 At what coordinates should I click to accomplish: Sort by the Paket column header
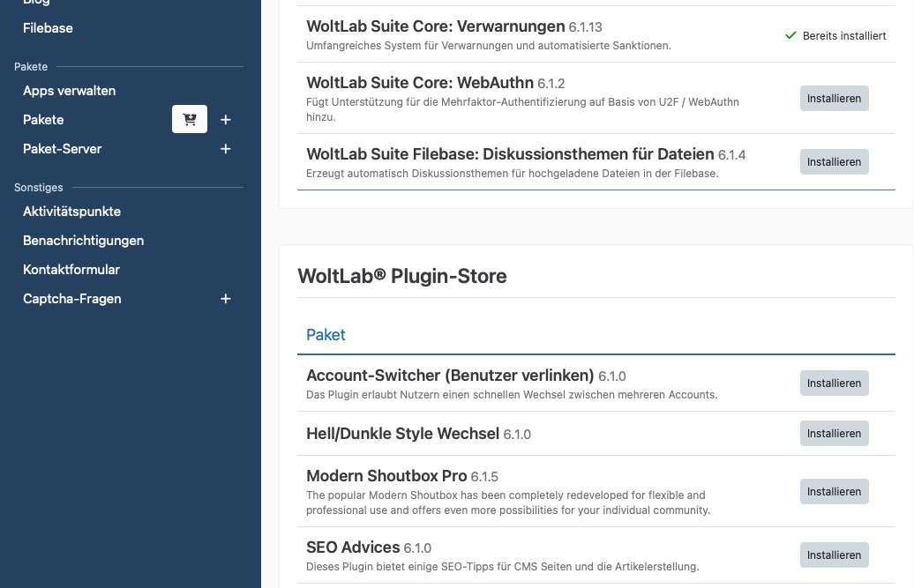326,335
